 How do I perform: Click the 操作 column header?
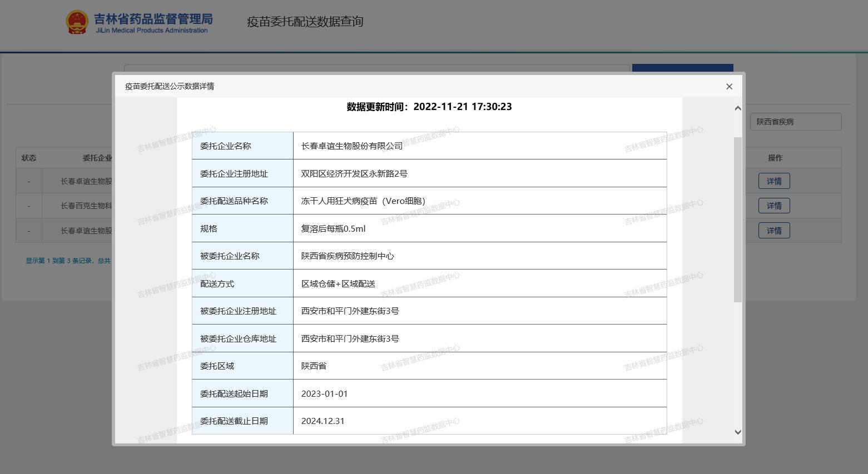[775, 158]
